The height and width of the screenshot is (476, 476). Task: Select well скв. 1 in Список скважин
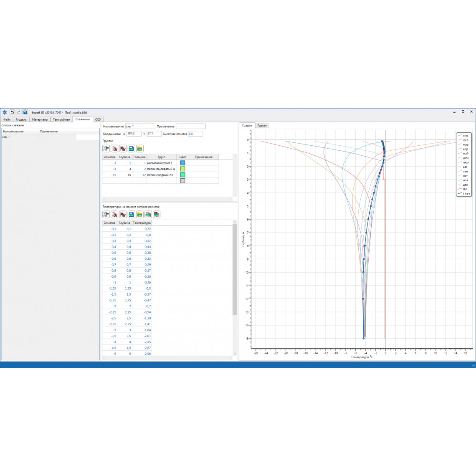(x=39, y=137)
